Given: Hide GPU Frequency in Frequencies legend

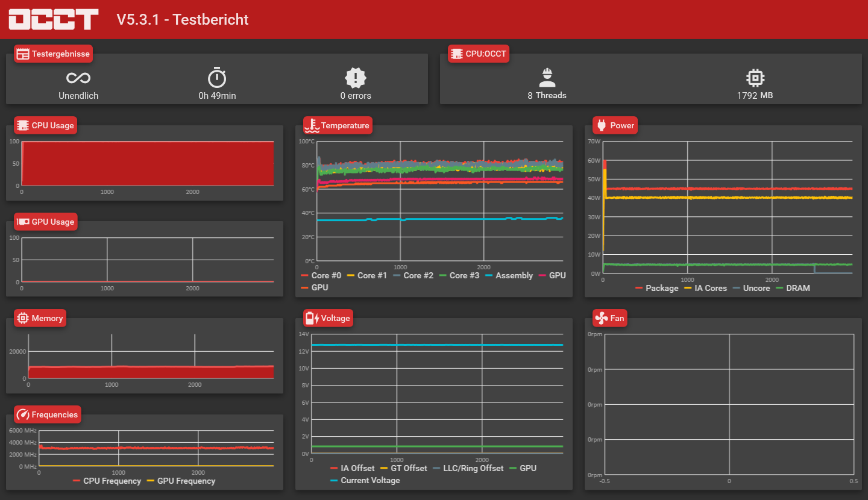Looking at the screenshot, I should (181, 481).
